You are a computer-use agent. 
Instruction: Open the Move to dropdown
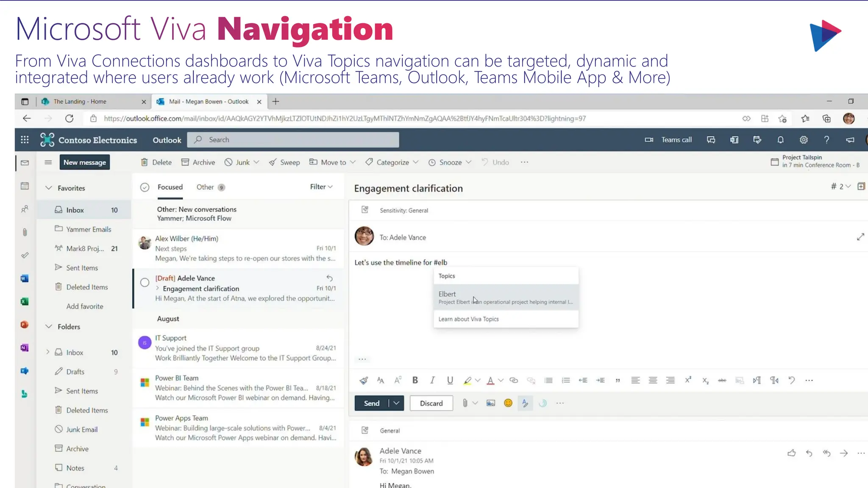point(353,162)
